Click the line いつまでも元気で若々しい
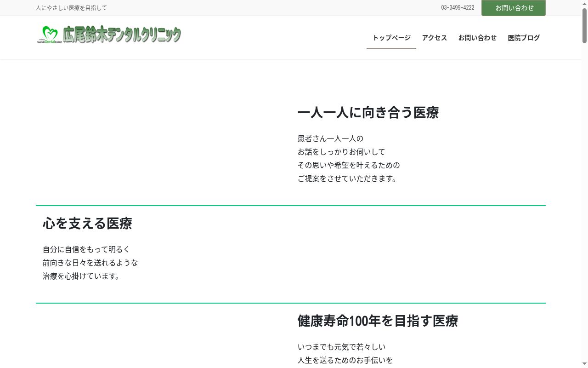The height and width of the screenshot is (368, 588). pos(341,347)
